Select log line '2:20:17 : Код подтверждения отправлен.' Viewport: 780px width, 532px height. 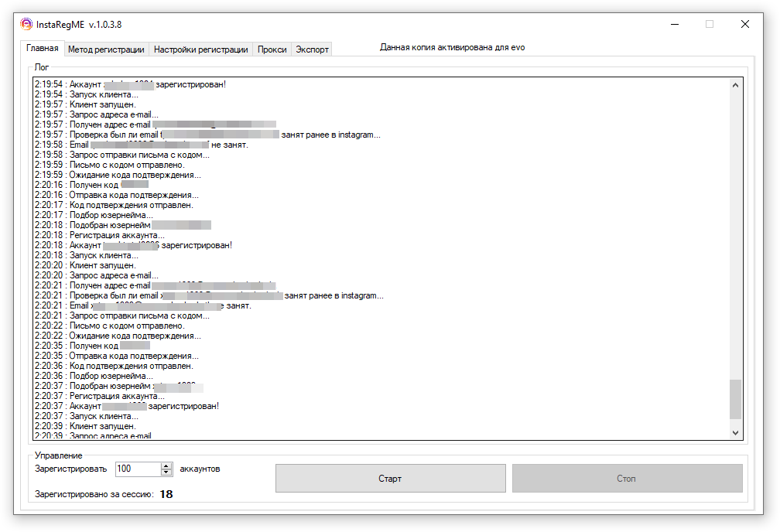[x=114, y=205]
